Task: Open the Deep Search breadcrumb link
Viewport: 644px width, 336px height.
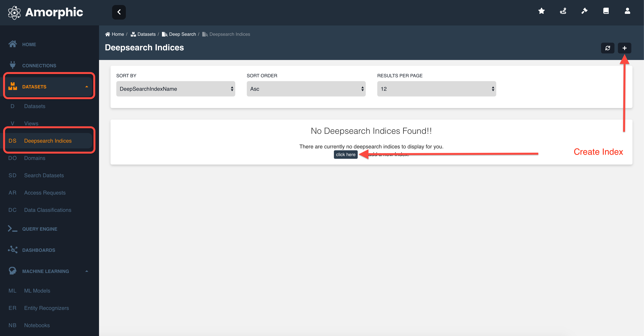Action: [x=182, y=34]
